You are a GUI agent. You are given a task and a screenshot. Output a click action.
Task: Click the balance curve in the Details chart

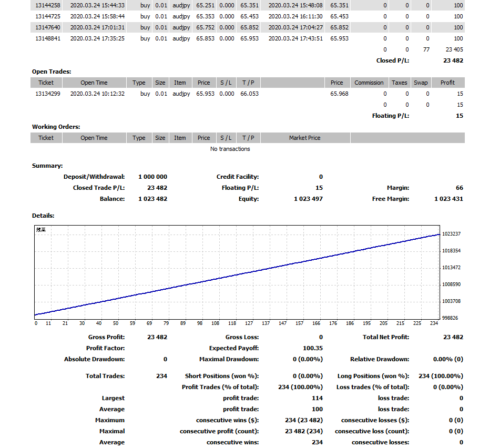click(237, 274)
